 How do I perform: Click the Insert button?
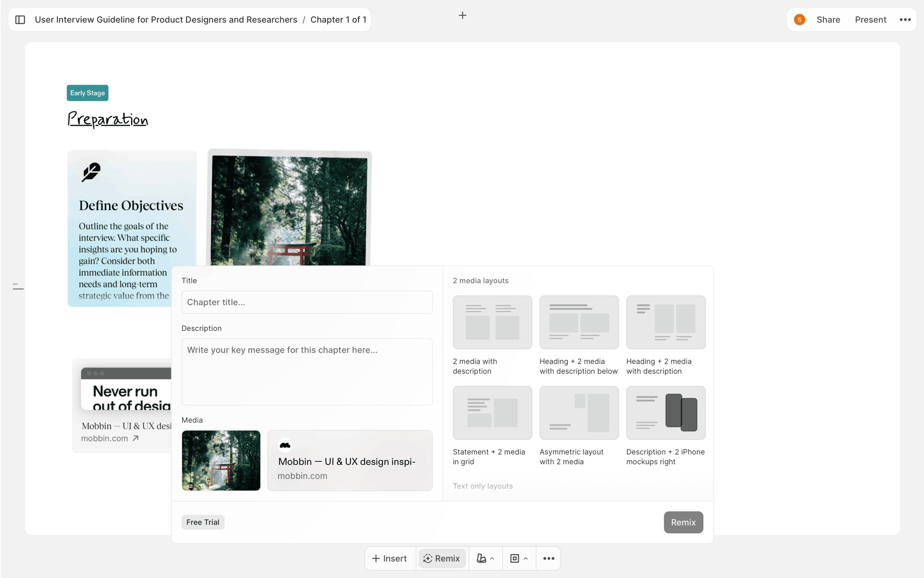[389, 558]
